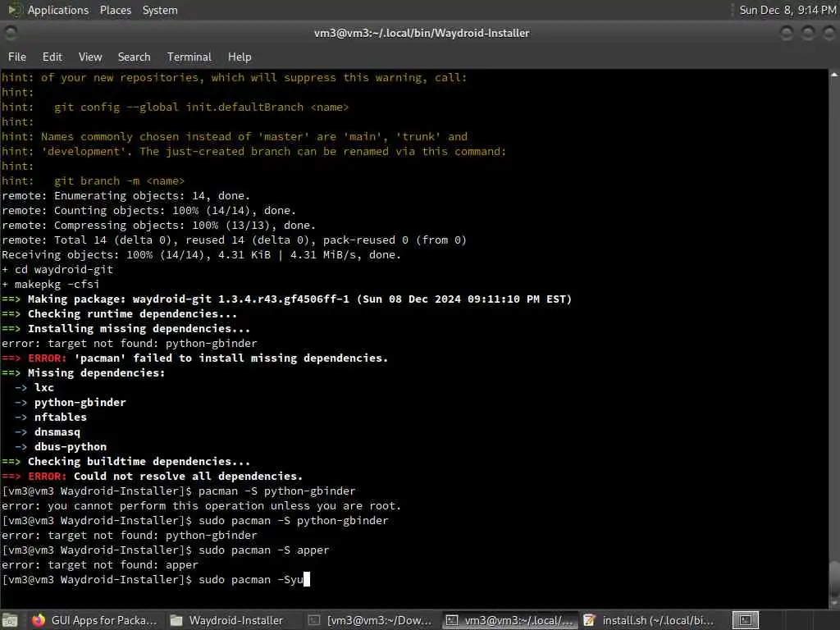Click the Applications menu logo icon
This screenshot has width=840, height=630.
click(x=15, y=10)
